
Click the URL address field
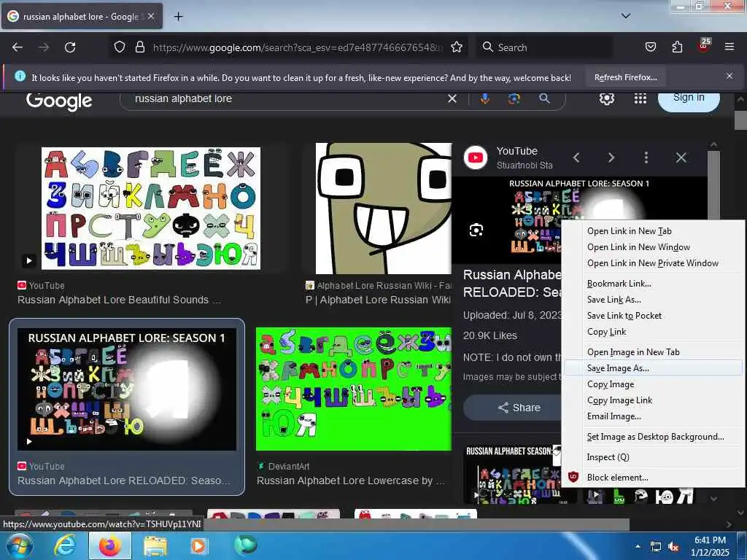point(298,47)
